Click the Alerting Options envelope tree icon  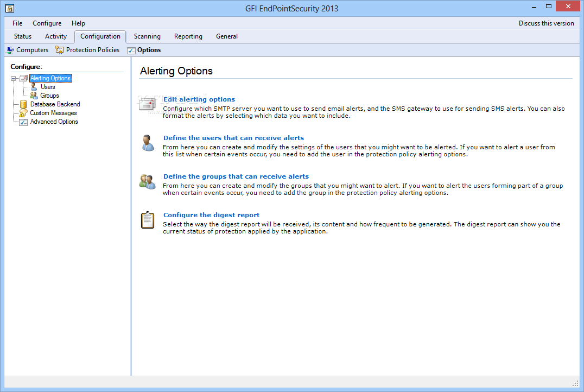tap(23, 78)
